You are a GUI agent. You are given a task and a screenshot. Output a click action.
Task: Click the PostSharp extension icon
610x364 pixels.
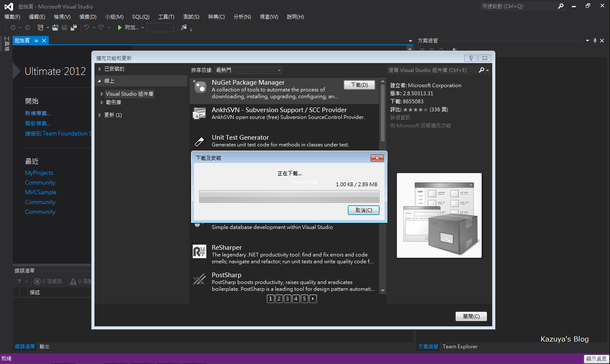[x=200, y=279]
